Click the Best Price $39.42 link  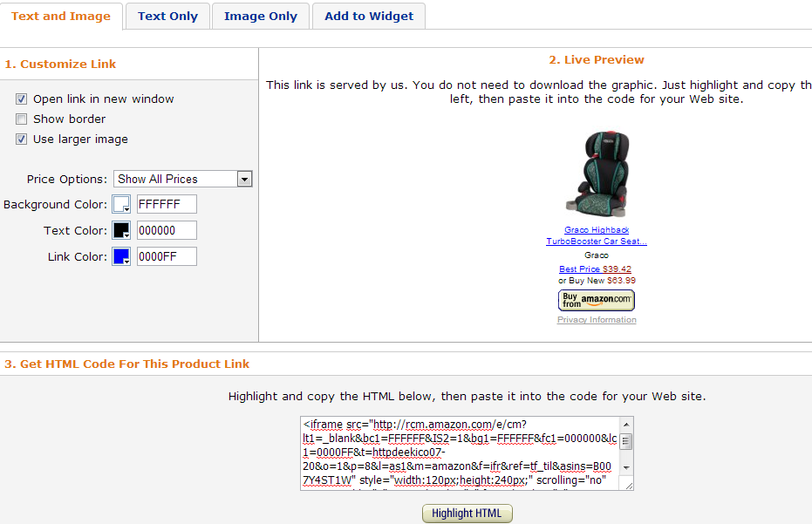(595, 269)
